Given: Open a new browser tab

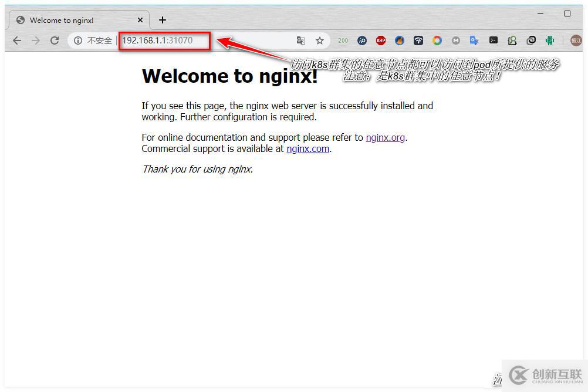Looking at the screenshot, I should coord(163,21).
